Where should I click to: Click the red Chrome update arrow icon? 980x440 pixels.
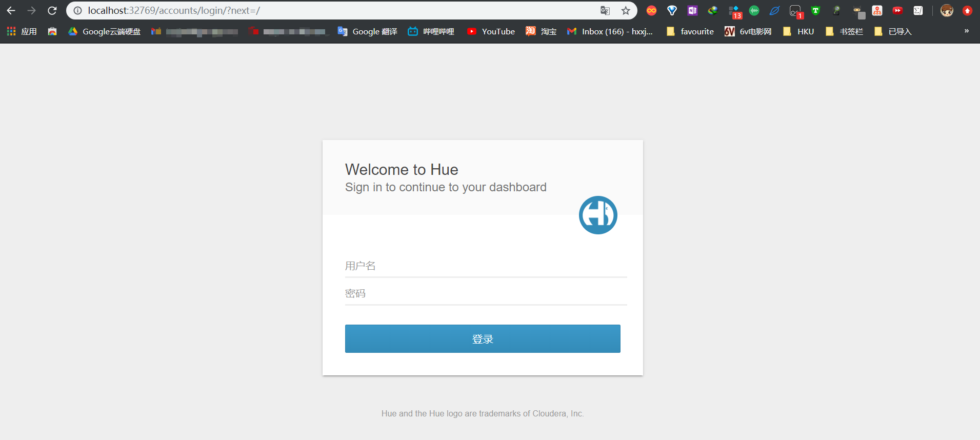[x=967, y=10]
